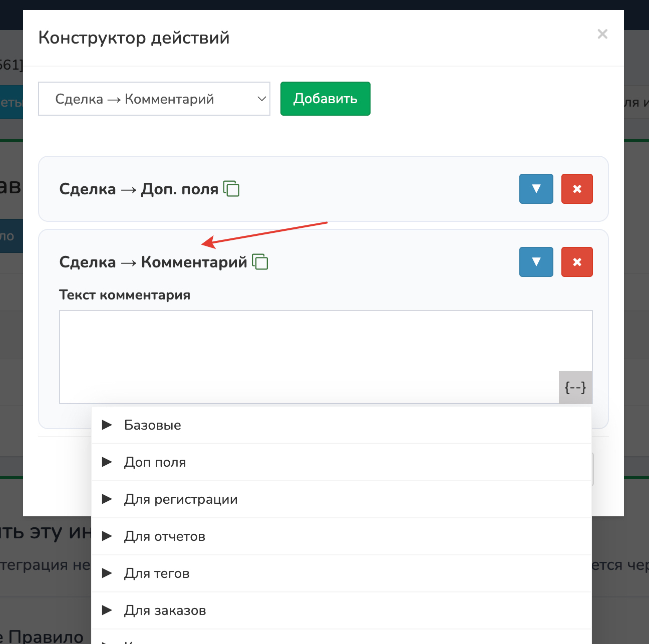Copy the Сделка → Комментарий action
Viewport: 649px width, 644px height.
pos(260,262)
